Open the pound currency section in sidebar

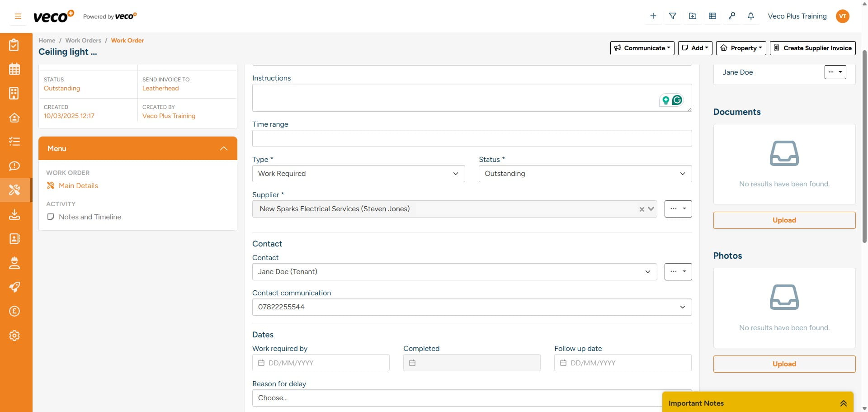pyautogui.click(x=14, y=311)
